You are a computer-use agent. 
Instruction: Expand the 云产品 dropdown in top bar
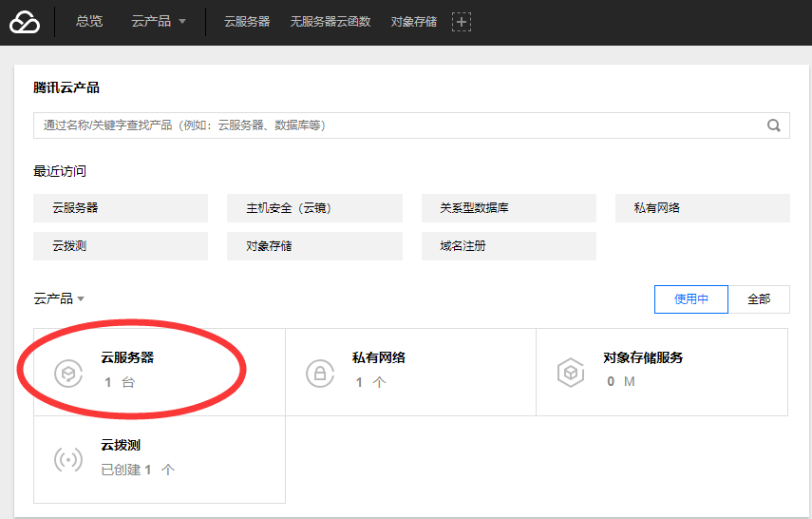point(159,21)
